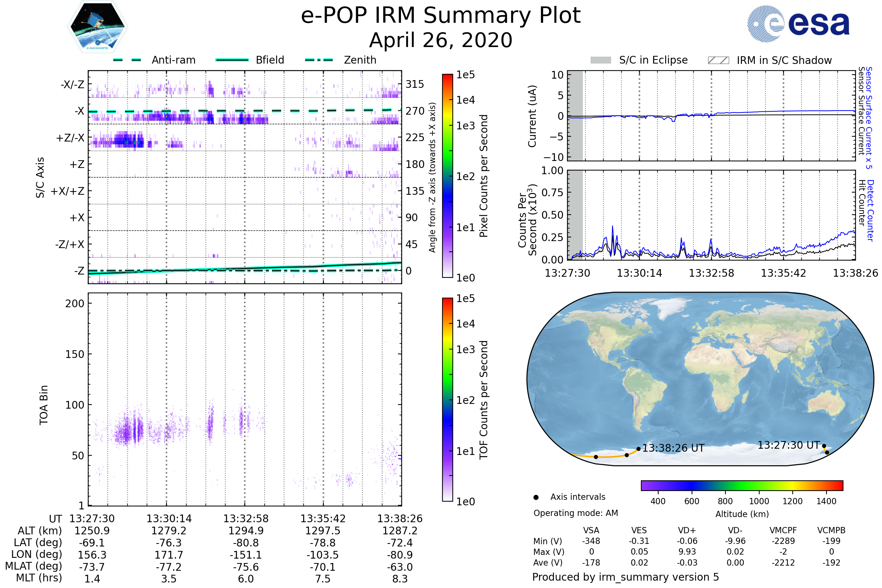
Task: Click the e-POP IRM Summary Plot title
Action: tap(441, 16)
